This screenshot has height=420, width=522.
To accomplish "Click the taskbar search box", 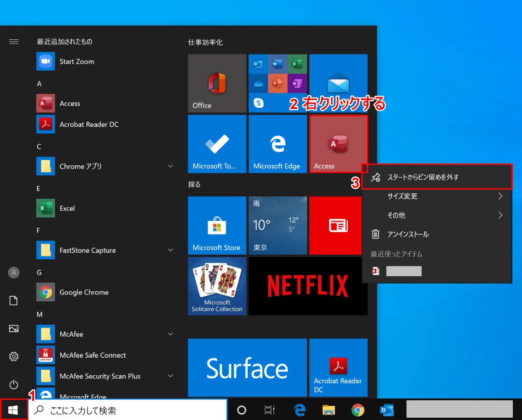I will tap(128, 410).
